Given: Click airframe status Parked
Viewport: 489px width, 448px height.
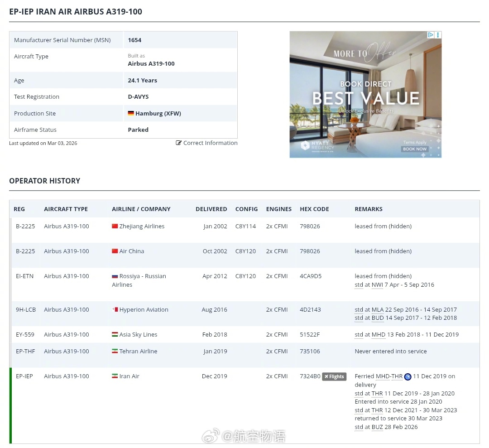Looking at the screenshot, I should (x=138, y=130).
